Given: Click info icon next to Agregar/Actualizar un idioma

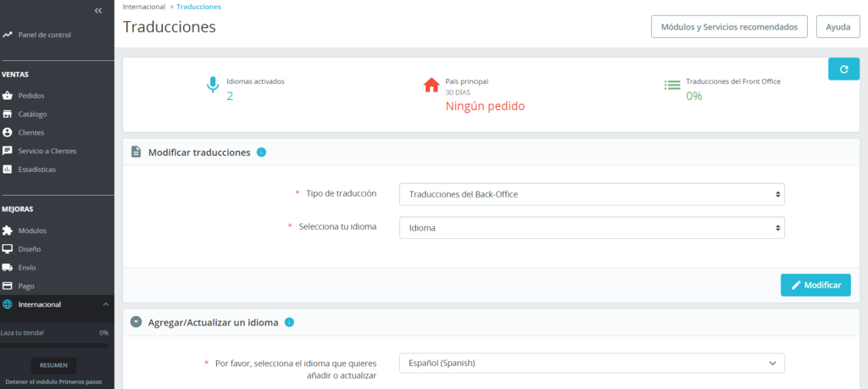Looking at the screenshot, I should [x=289, y=322].
